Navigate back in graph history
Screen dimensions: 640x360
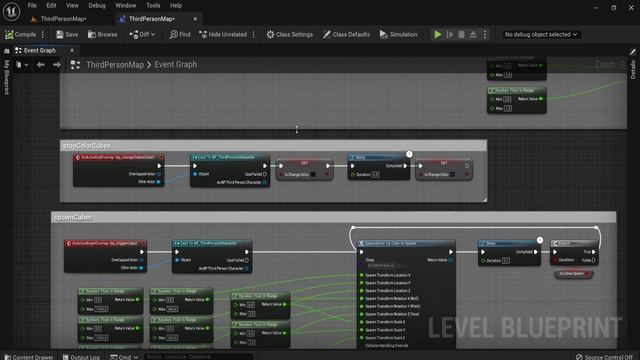coord(40,65)
